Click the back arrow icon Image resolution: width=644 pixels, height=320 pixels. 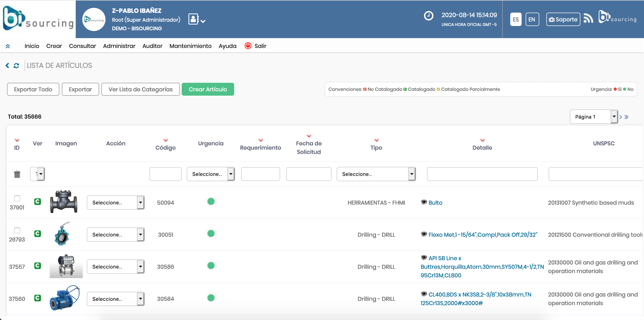pos(7,66)
